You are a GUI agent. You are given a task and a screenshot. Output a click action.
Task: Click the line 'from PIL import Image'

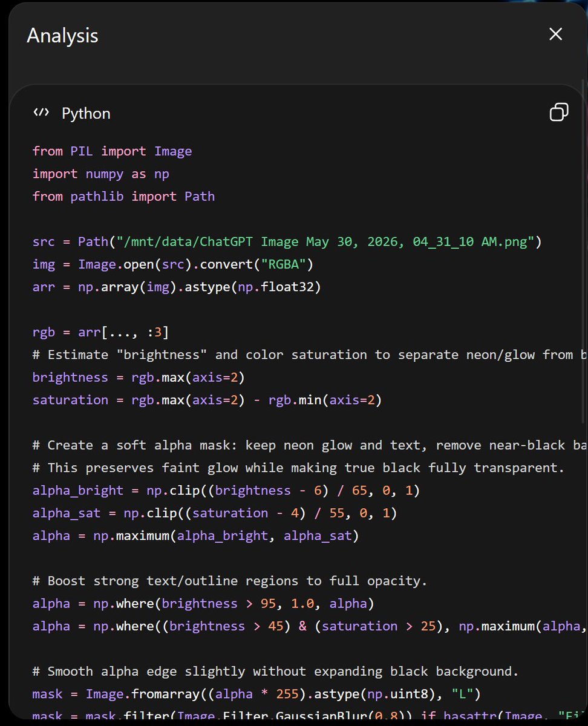(x=112, y=151)
